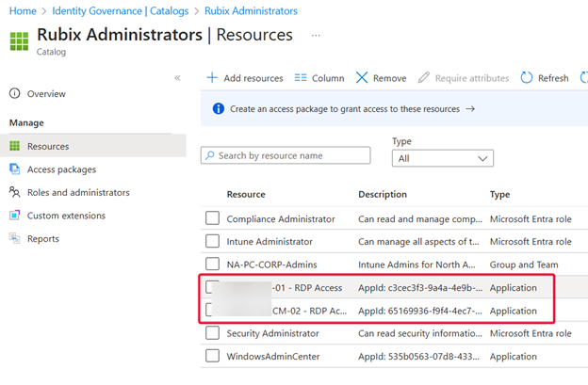The height and width of the screenshot is (385, 588).
Task: Check the Security Administrator checkbox
Action: (x=212, y=333)
